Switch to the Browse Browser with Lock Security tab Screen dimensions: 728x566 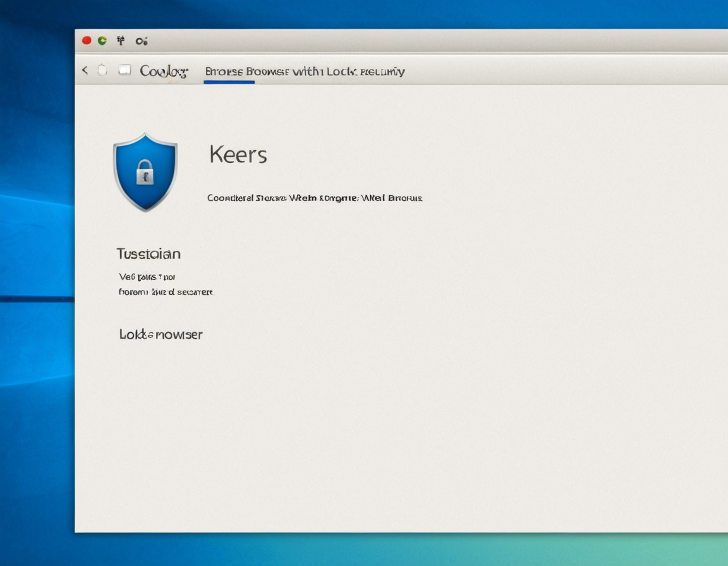(305, 71)
